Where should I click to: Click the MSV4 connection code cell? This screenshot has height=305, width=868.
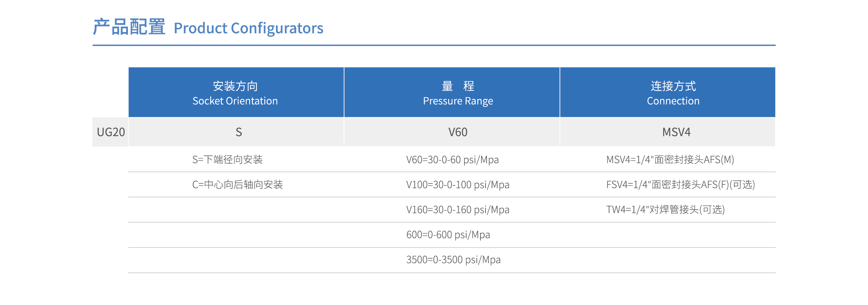(668, 132)
